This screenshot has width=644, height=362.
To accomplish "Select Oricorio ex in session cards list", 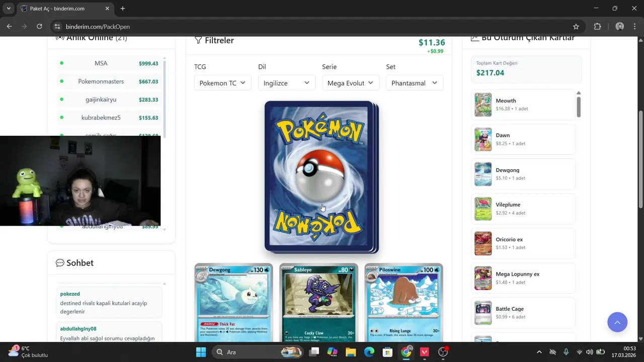I will click(x=523, y=243).
